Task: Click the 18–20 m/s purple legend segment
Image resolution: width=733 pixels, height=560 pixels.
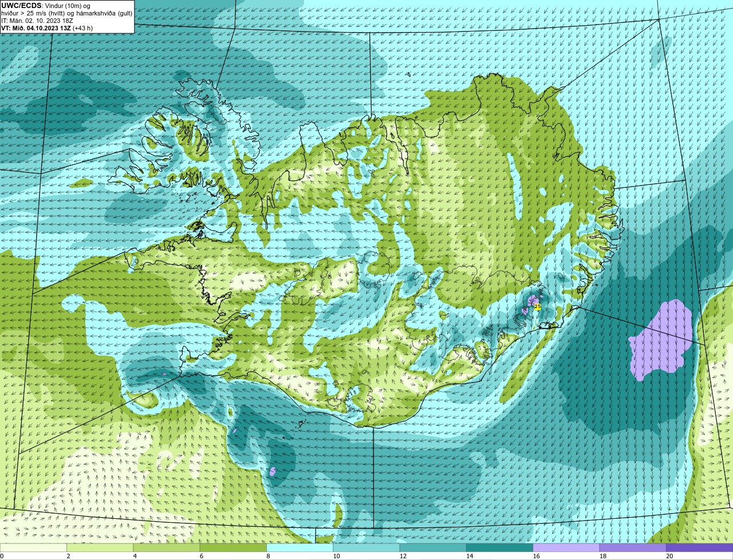Action: [x=633, y=548]
